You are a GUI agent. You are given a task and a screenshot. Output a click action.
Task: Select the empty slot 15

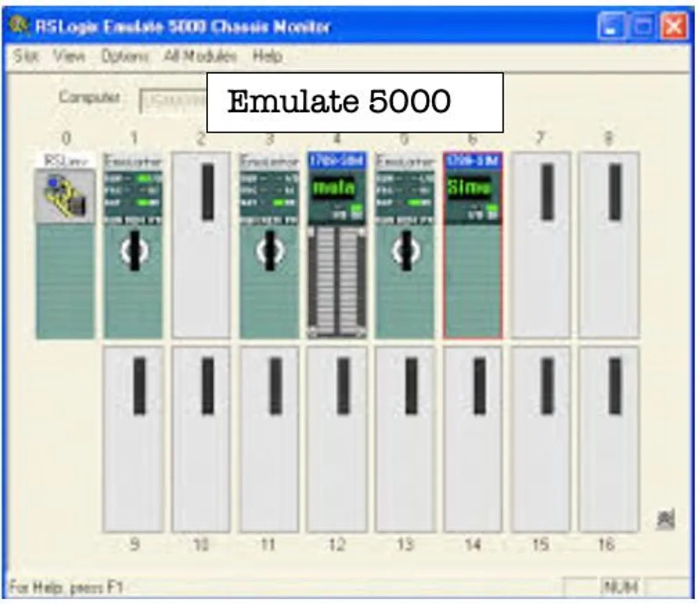(x=540, y=439)
